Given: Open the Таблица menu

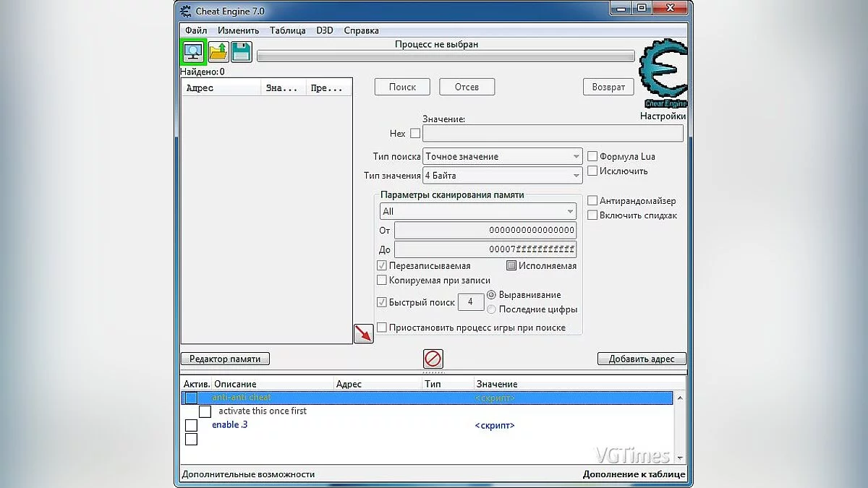Looking at the screenshot, I should coord(287,30).
